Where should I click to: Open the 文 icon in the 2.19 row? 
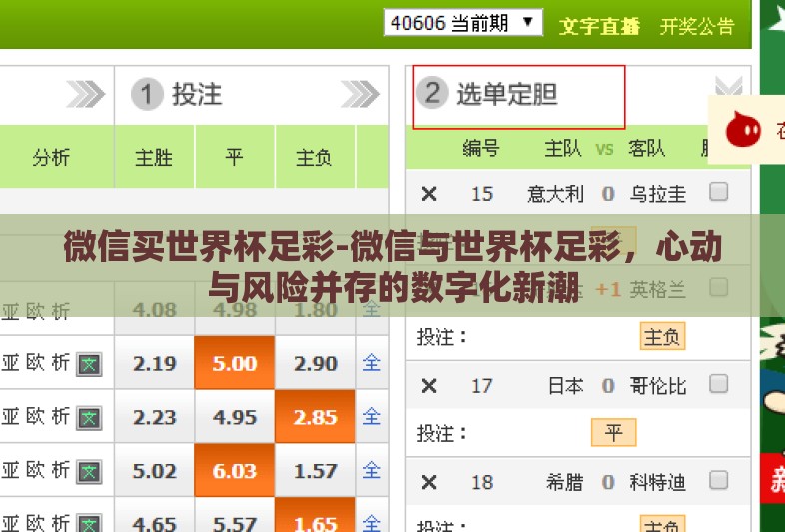89,364
